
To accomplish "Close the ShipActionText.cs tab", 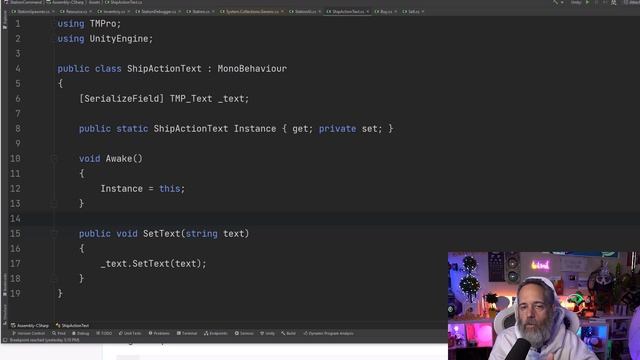I will (367, 12).
